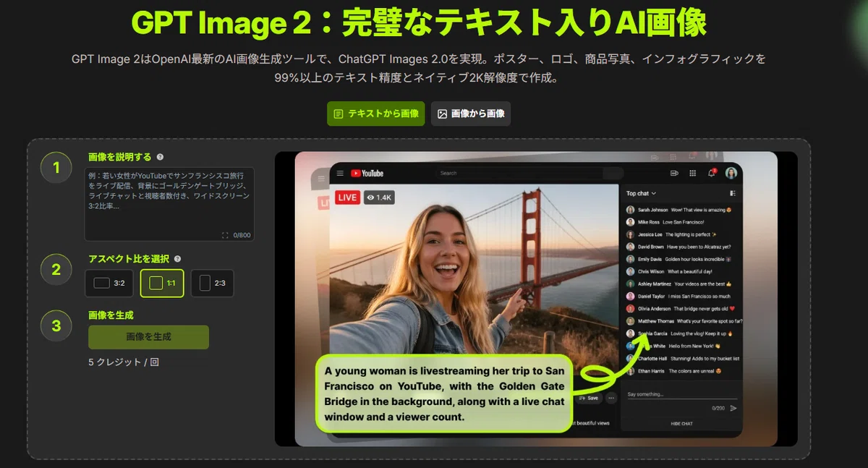Click the YouTube logo in preview image

(367, 173)
